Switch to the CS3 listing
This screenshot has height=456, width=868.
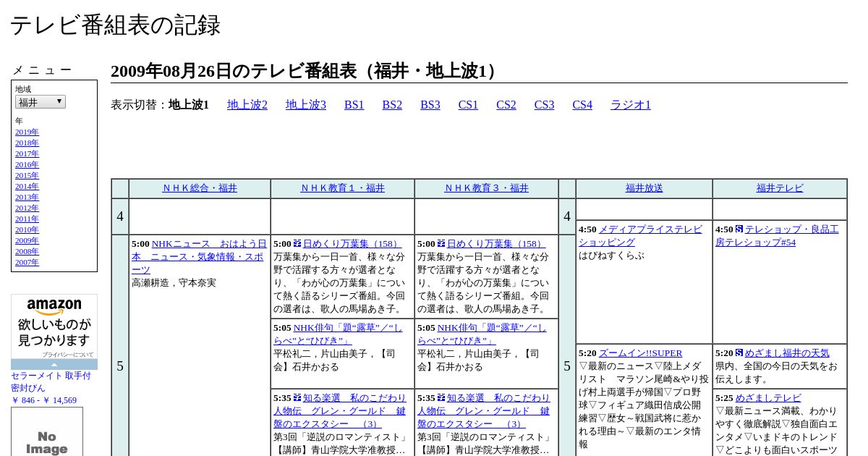[544, 105]
